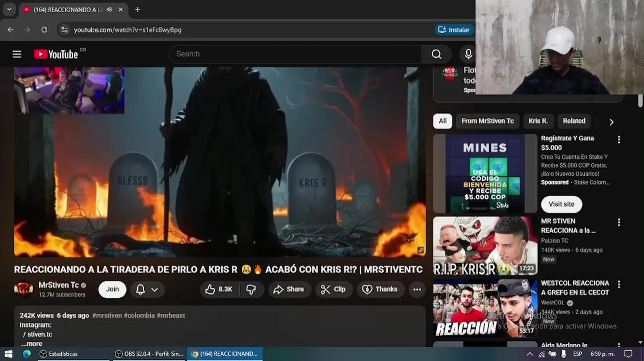This screenshot has height=361, width=644.
Task: Open the MINES sponsored ad thumbnail
Action: (485, 173)
